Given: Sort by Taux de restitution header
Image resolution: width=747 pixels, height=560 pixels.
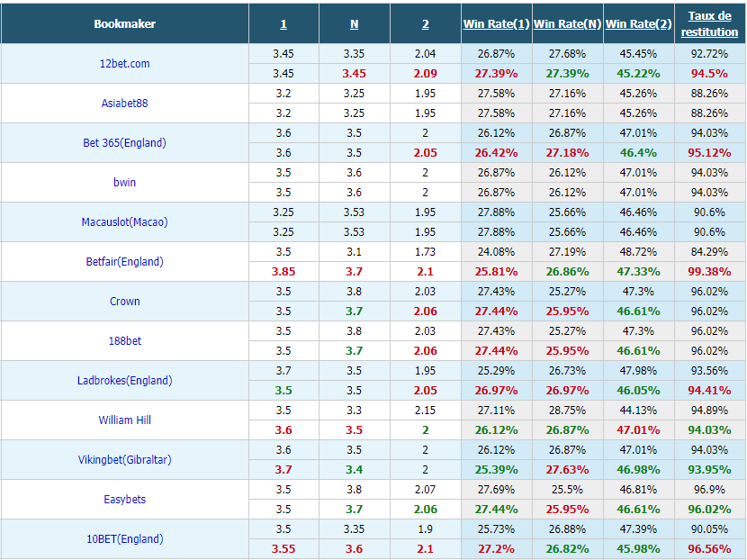Looking at the screenshot, I should 710,23.
